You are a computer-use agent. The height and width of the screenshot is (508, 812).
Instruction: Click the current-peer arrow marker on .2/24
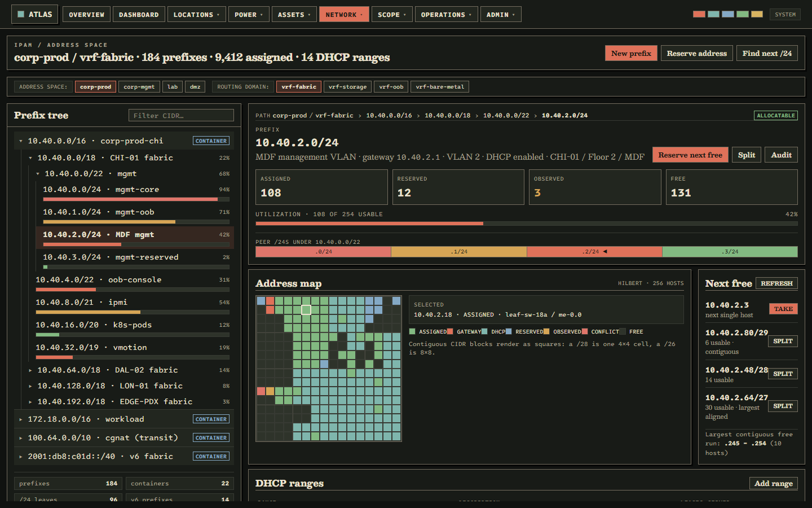(x=605, y=252)
